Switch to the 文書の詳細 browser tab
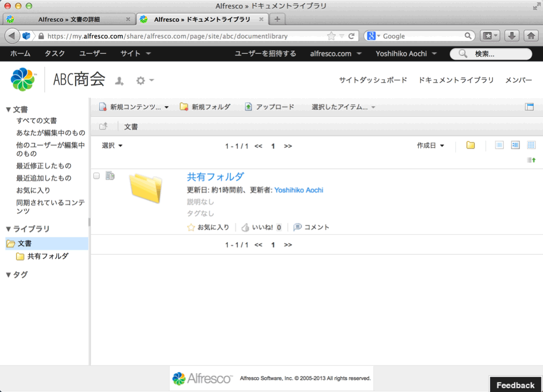The image size is (543, 392). click(69, 19)
